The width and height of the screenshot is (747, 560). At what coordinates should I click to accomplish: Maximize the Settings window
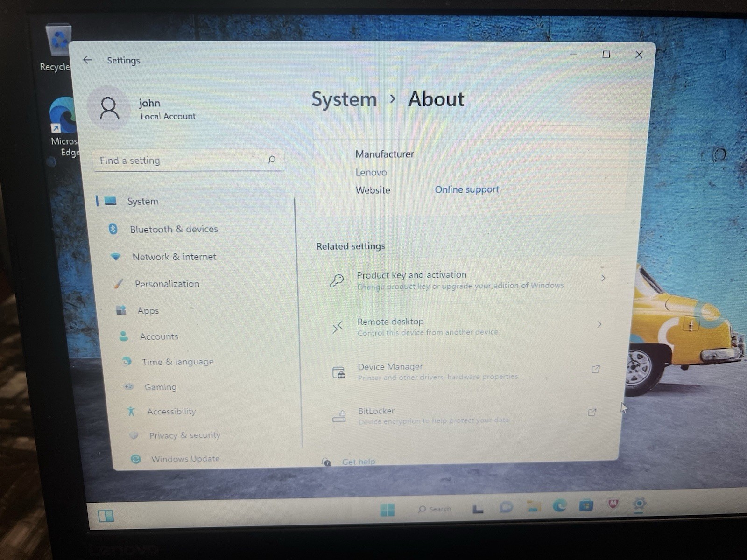[x=606, y=55]
